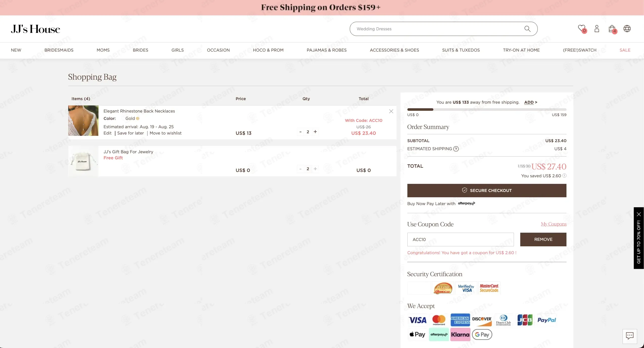Open the SUITS & TUXEDOS menu
This screenshot has width=644, height=348.
point(461,50)
